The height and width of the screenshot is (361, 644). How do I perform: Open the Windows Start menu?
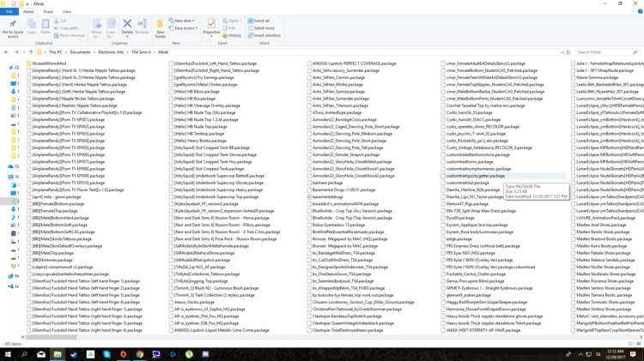click(x=8, y=354)
